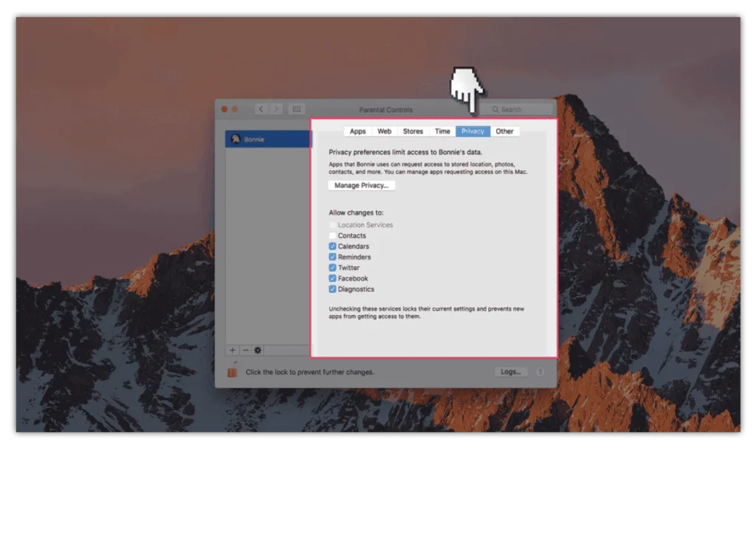Click the 'Privacy preferences limit access' heading
This screenshot has height=540, width=756.
coord(405,152)
